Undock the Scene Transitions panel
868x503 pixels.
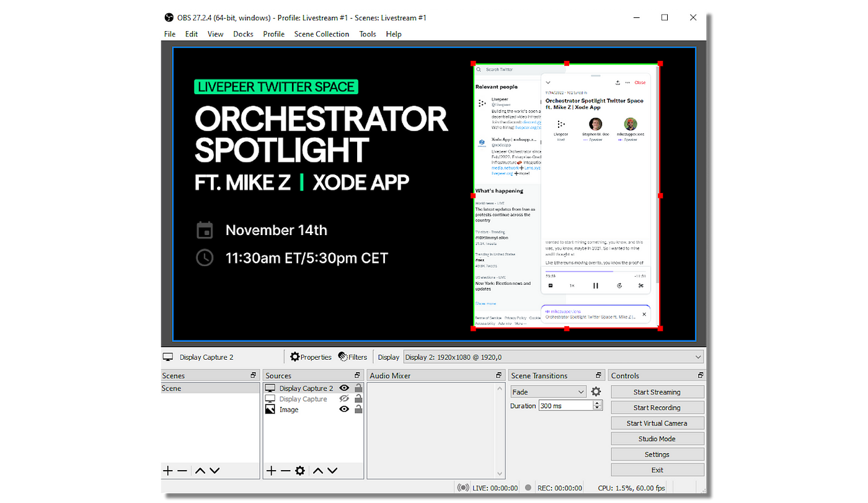599,375
